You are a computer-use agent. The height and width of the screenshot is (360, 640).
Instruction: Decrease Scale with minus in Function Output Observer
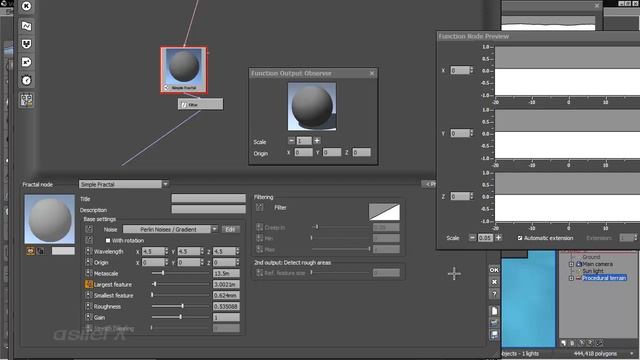pyautogui.click(x=291, y=141)
